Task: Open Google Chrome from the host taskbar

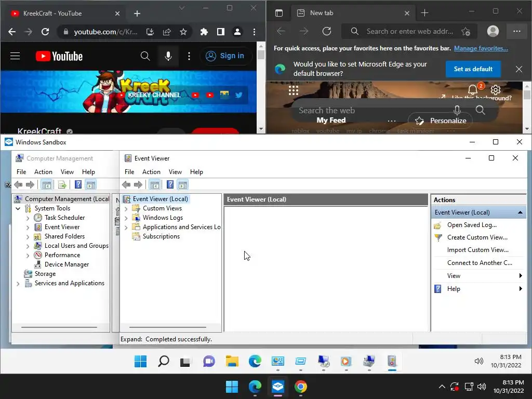Action: 301,387
